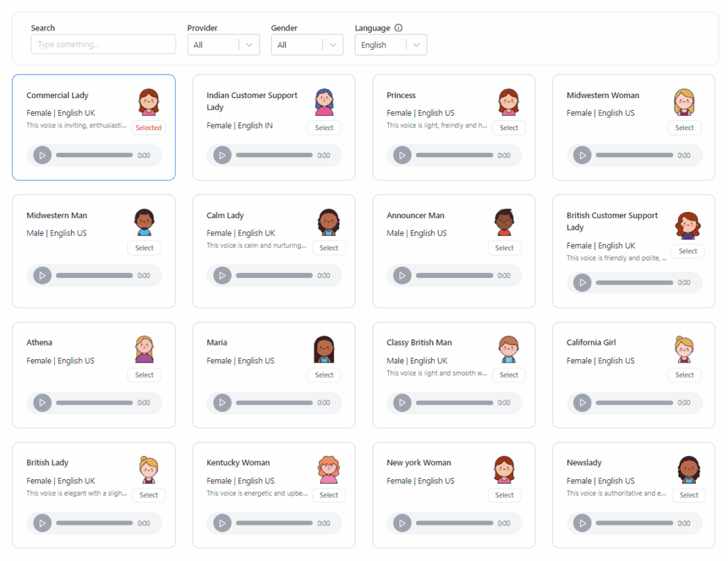Play the Kentucky Woman voice sample
728x561 pixels.
[x=223, y=523]
